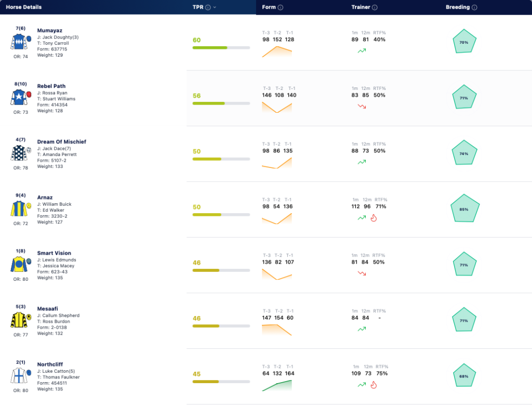Screen dimensions: 532x405
Task: Click Dream Of Mischief's 74% breeding pentagon
Action: tap(464, 153)
